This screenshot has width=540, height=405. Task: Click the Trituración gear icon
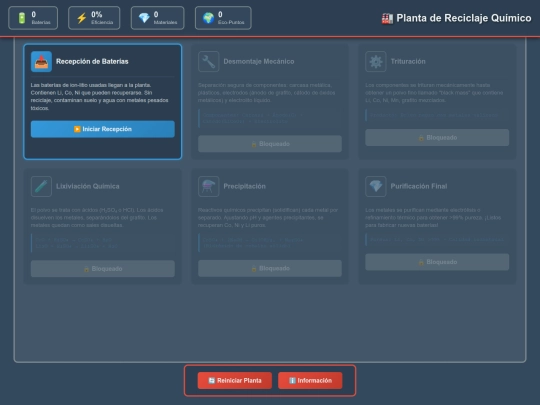(x=376, y=62)
